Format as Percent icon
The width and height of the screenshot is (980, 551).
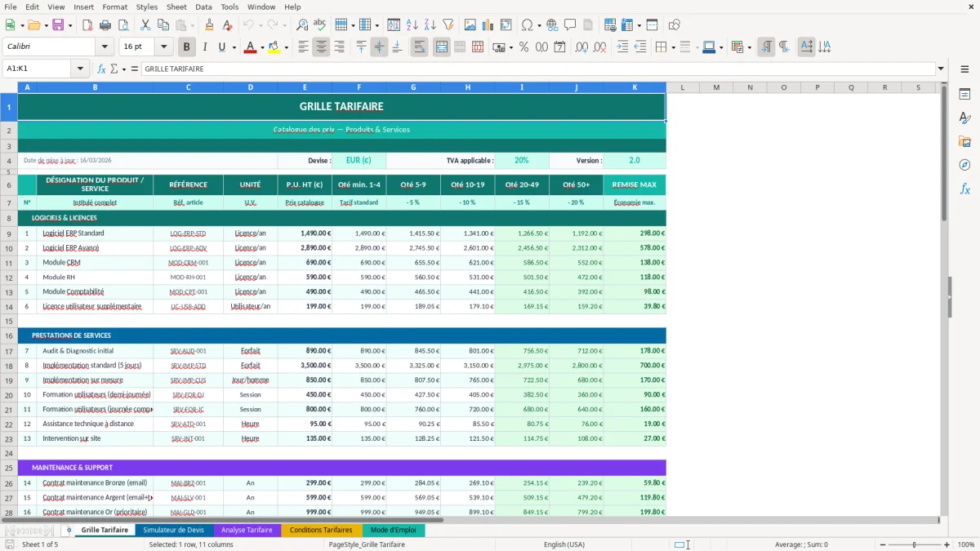point(523,47)
